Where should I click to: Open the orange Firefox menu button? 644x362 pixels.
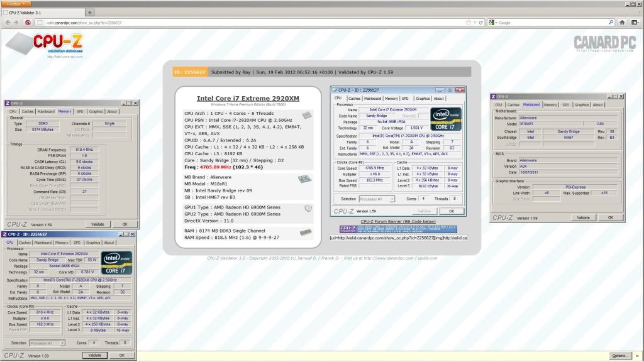point(16,4)
